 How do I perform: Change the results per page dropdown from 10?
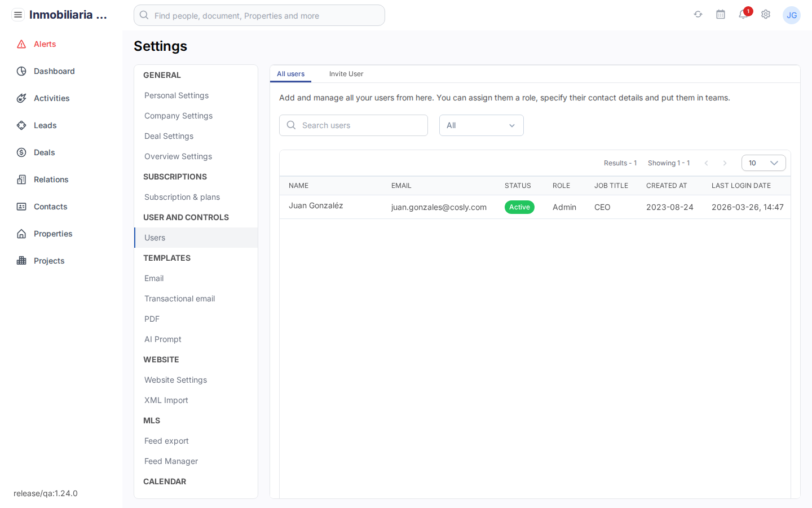click(764, 163)
